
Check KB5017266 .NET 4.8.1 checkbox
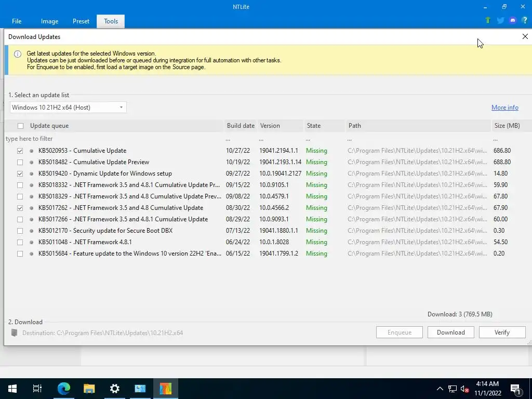point(20,219)
